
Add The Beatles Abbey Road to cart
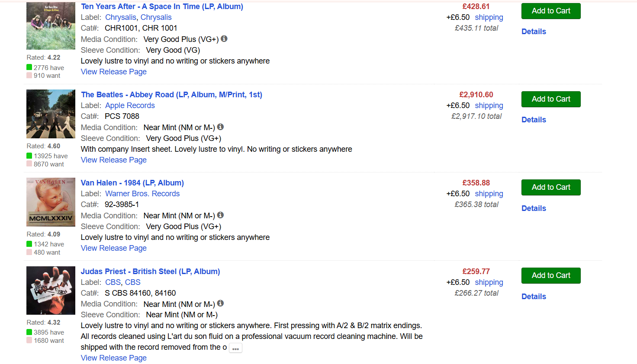click(551, 99)
